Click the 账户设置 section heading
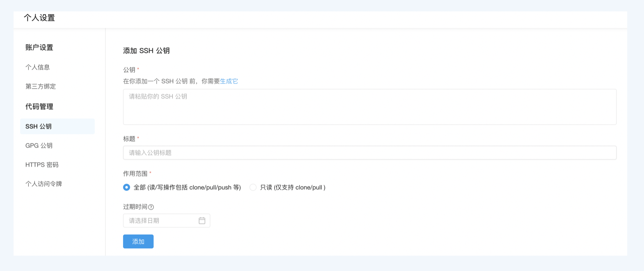This screenshot has width=644, height=271. tap(39, 47)
